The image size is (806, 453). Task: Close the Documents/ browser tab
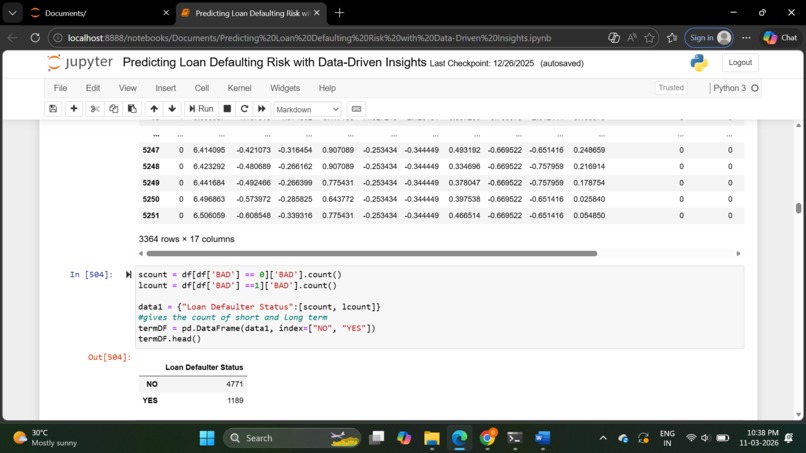point(166,13)
